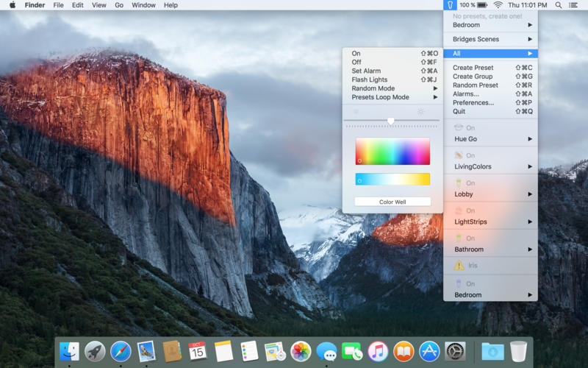The height and width of the screenshot is (368, 588).
Task: Open Photos app in the dock
Action: tap(300, 351)
